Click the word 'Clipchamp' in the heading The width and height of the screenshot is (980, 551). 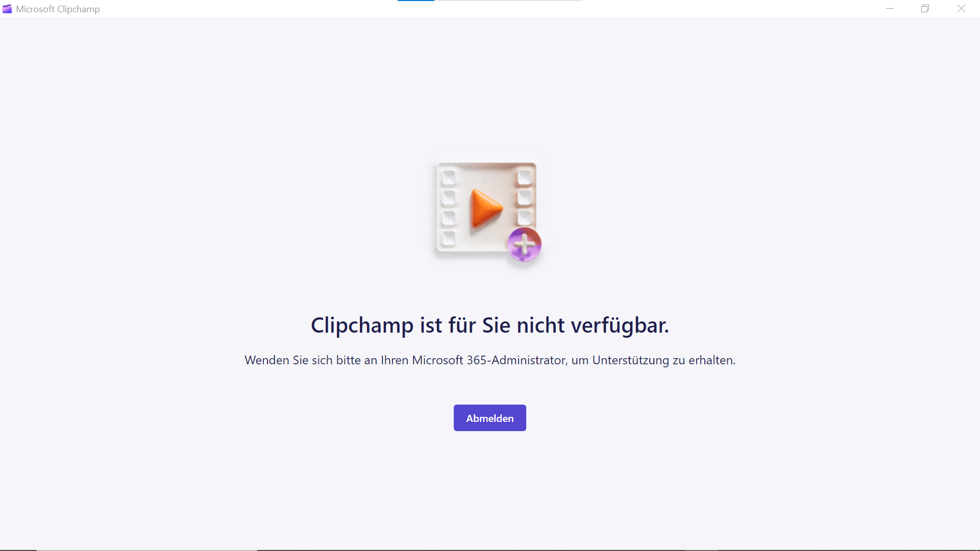(x=362, y=325)
